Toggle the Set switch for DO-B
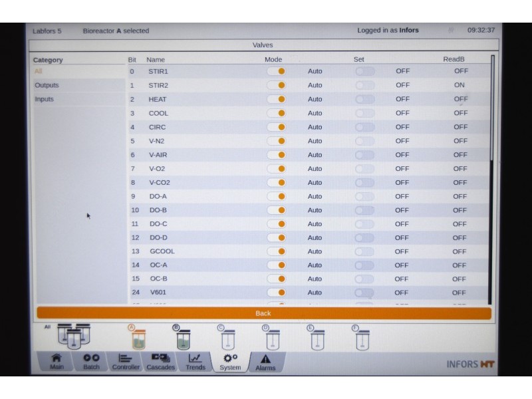The height and width of the screenshot is (399, 532). (x=364, y=210)
